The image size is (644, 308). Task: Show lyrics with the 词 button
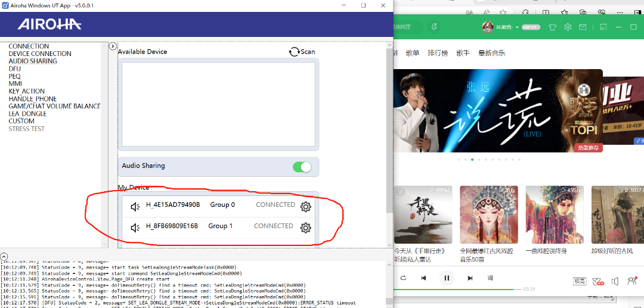490,278
